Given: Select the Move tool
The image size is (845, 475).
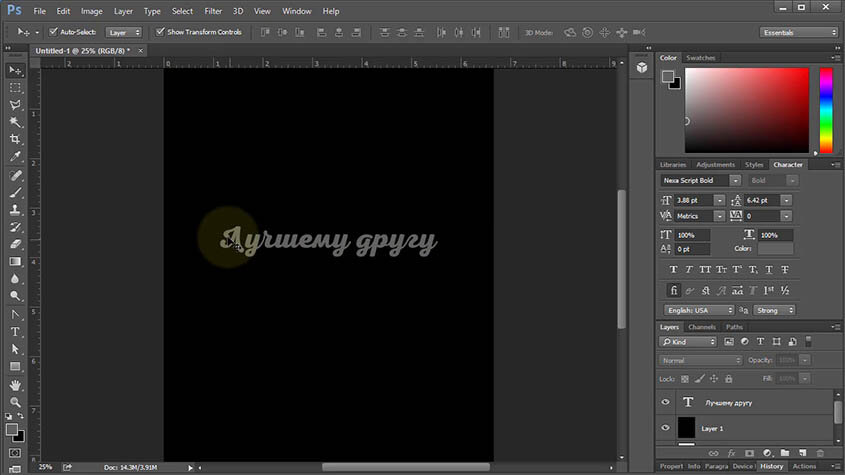Looking at the screenshot, I should pyautogui.click(x=15, y=71).
